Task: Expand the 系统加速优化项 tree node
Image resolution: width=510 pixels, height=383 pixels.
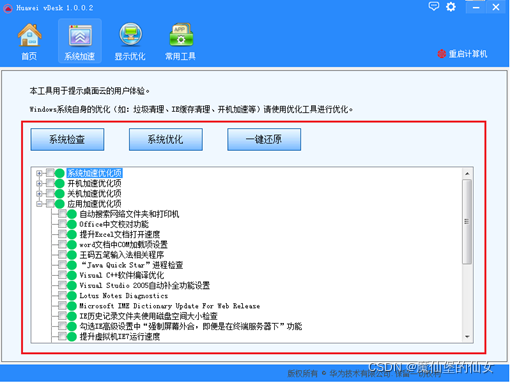Action: coord(39,173)
